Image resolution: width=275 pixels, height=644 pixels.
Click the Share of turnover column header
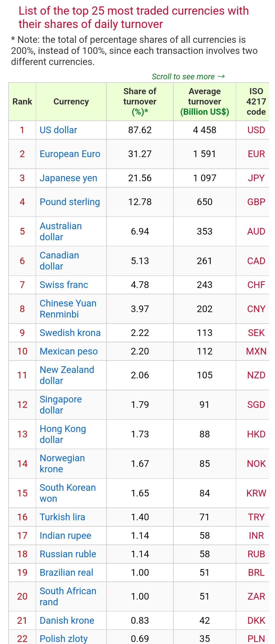click(x=140, y=101)
